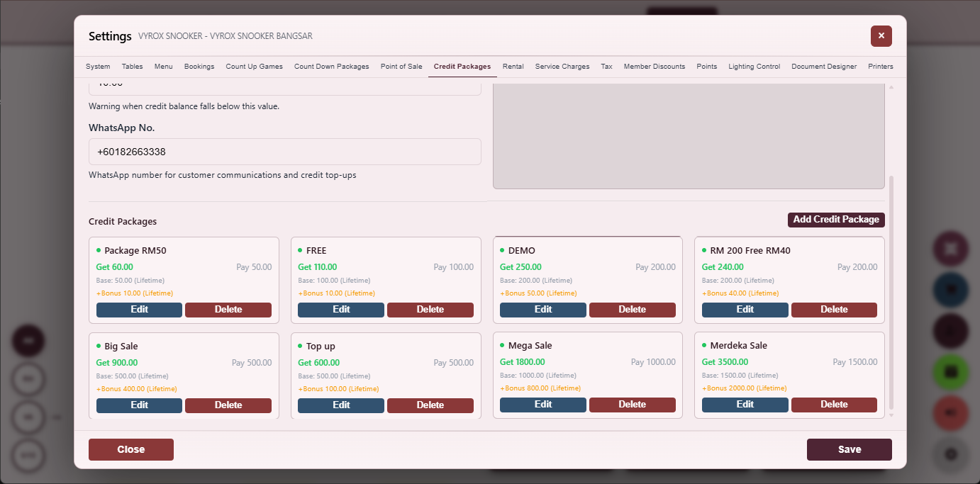Switch to the Tables tab

coord(133,67)
